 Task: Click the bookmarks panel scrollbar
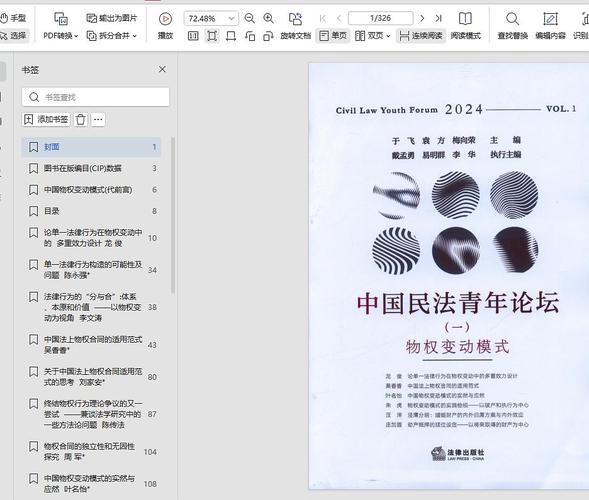pyautogui.click(x=173, y=216)
